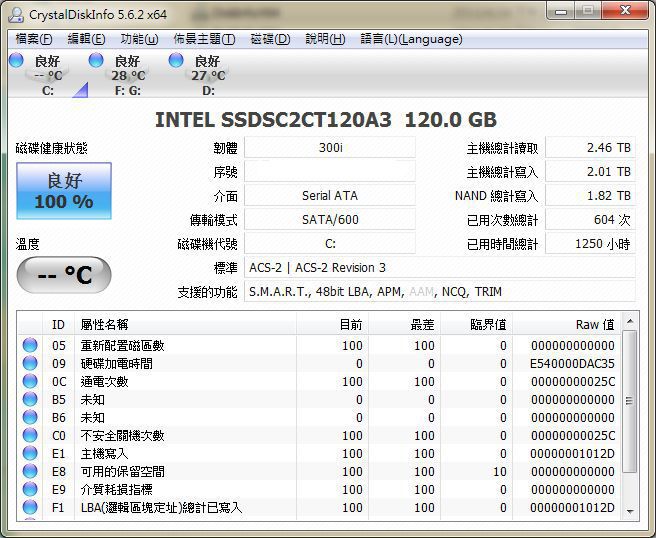Click the attribute list scrollbar thumb

point(629,401)
